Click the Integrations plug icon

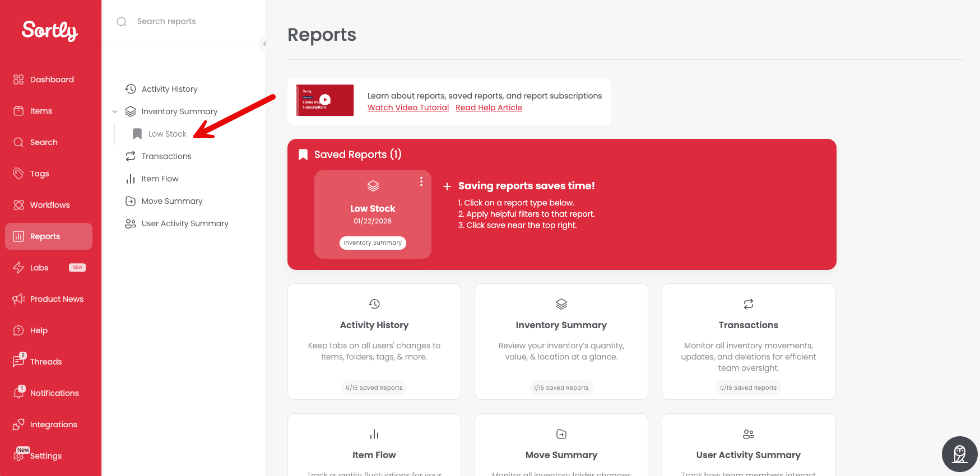coord(18,424)
